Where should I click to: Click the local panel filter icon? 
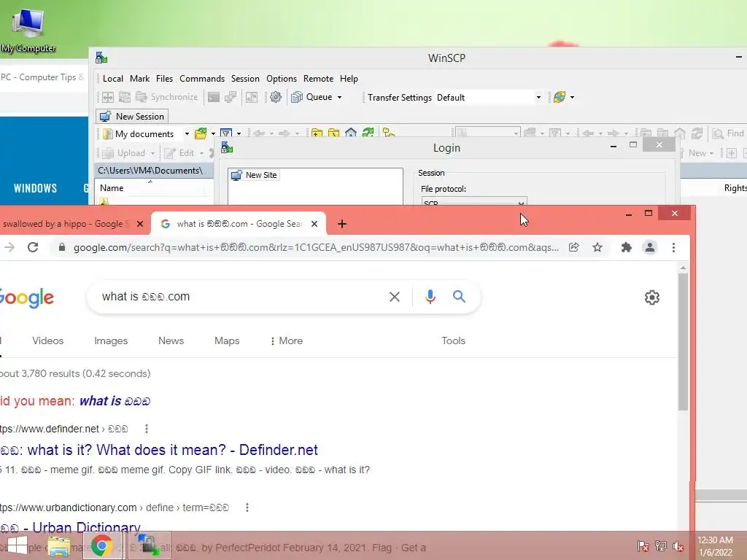click(226, 133)
